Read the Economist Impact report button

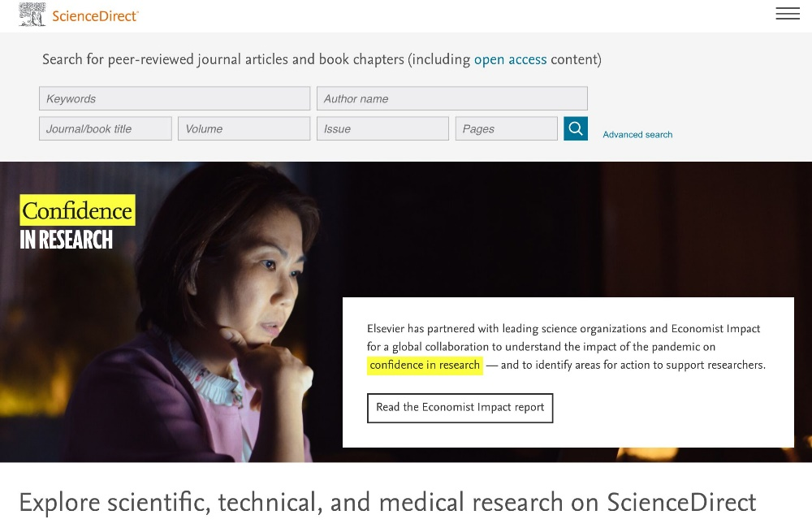[x=460, y=408]
